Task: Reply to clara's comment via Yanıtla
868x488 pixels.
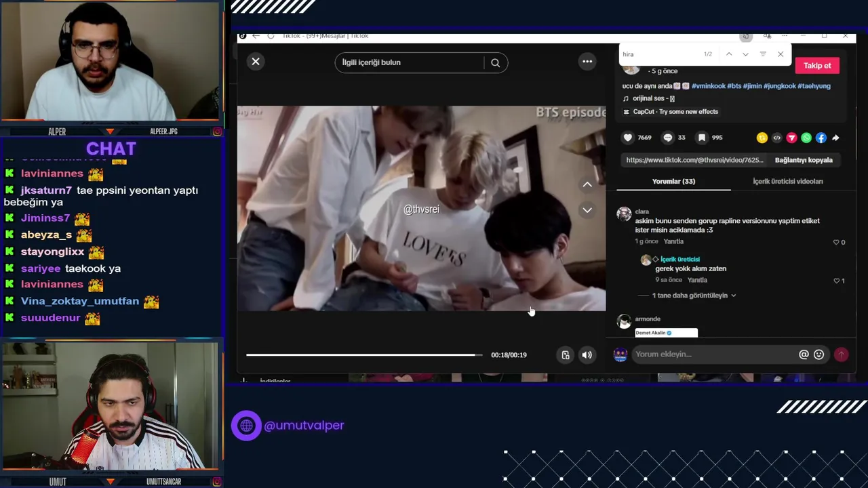Action: 673,242
